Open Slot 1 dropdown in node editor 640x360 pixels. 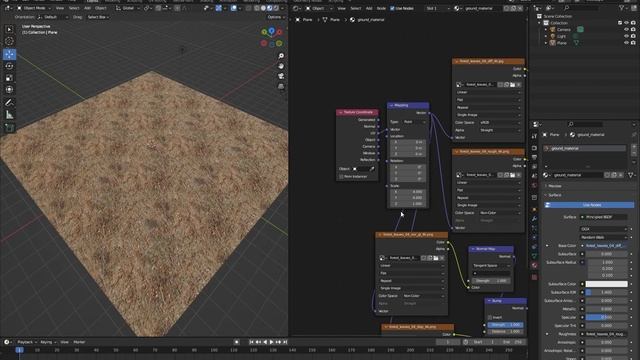[438, 8]
